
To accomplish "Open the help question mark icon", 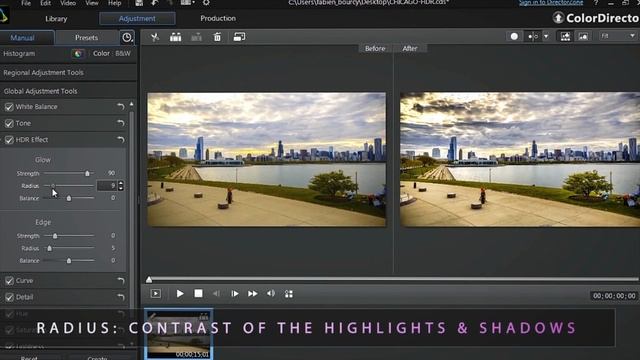I will point(596,3).
